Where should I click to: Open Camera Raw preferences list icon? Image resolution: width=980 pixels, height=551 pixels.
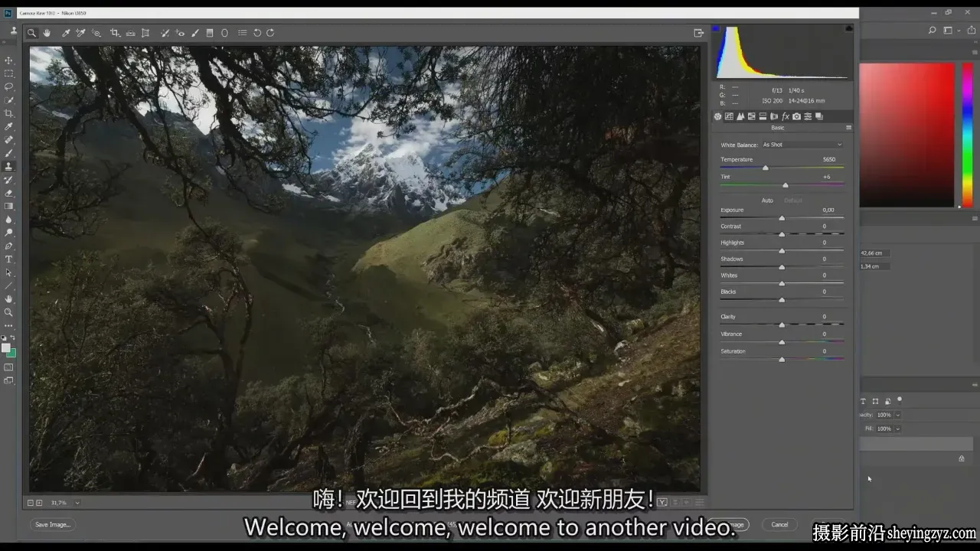pos(242,33)
